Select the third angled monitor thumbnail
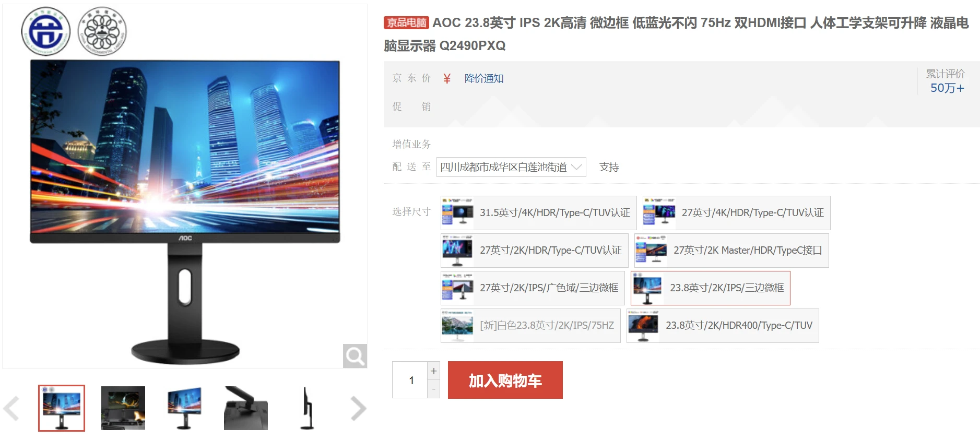 tap(184, 408)
